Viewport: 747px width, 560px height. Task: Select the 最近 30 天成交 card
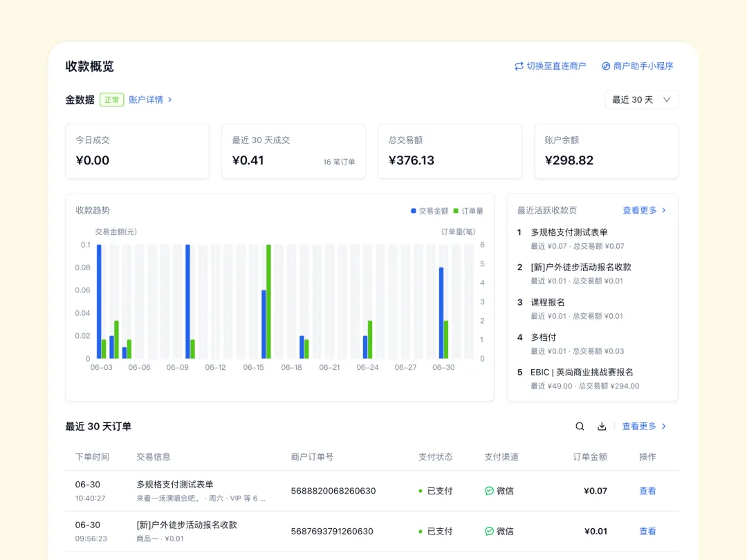point(293,151)
